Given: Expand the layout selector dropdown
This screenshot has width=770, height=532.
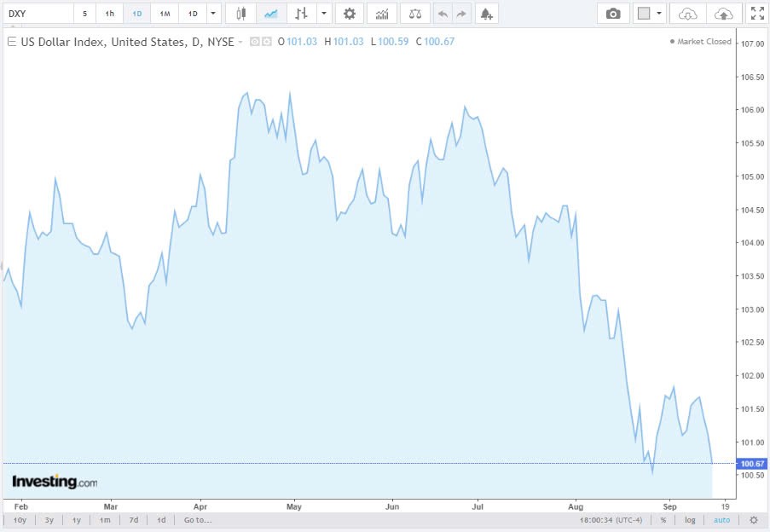Looking at the screenshot, I should click(x=659, y=14).
